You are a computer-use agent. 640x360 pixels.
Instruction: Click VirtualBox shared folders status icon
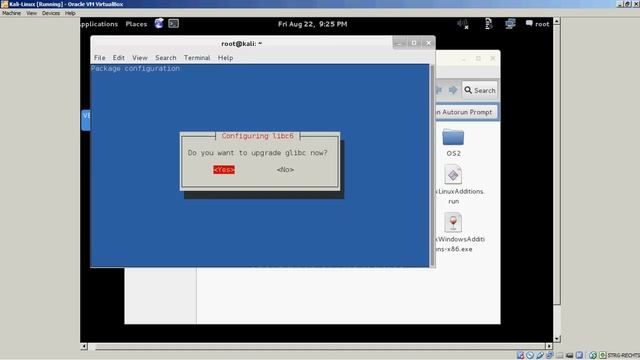click(x=560, y=355)
